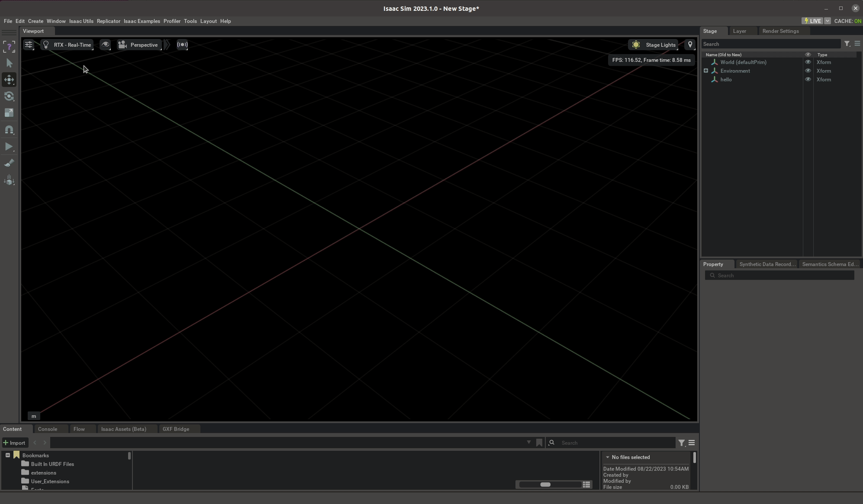Open the viewport settings sliders icon
863x504 pixels.
point(29,45)
